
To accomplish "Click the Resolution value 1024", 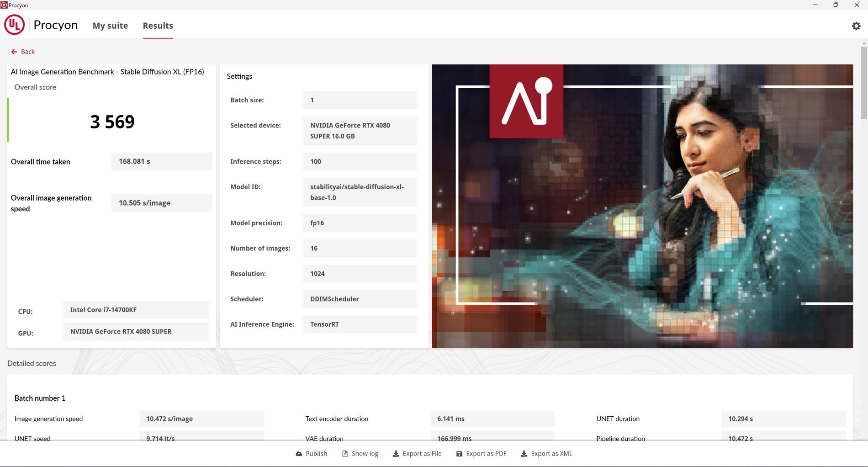I will click(360, 274).
